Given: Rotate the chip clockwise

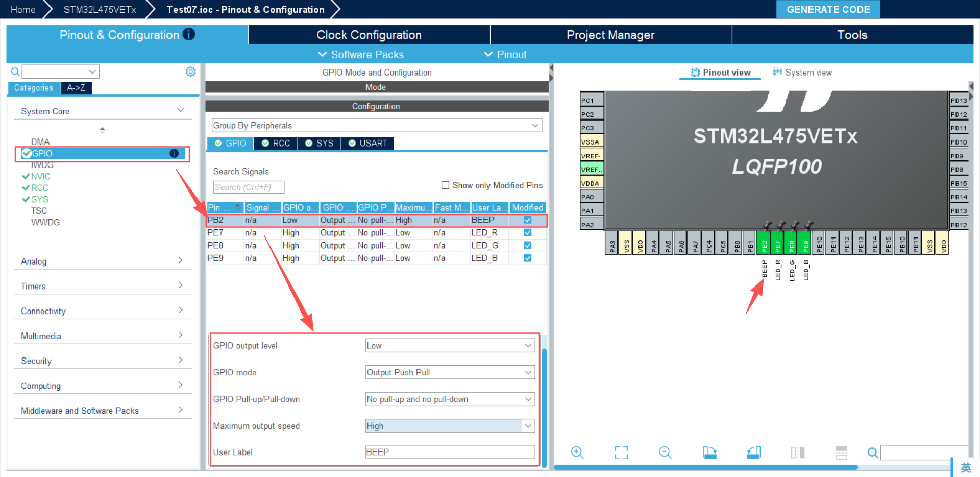Looking at the screenshot, I should [709, 452].
